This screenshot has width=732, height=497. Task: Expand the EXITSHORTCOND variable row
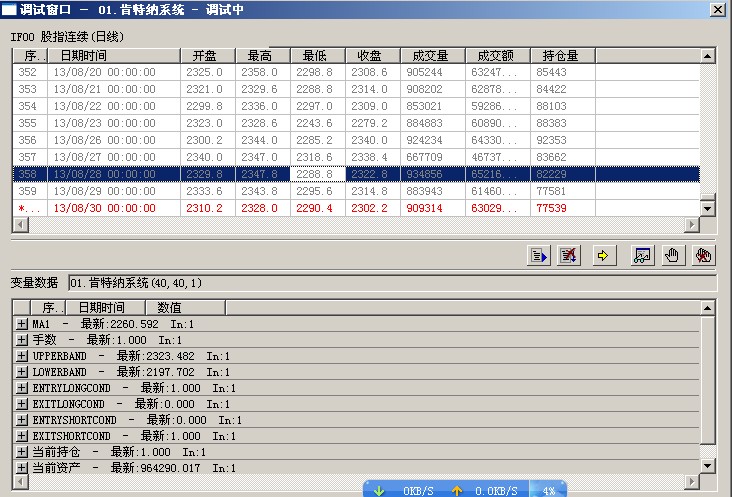pos(21,436)
